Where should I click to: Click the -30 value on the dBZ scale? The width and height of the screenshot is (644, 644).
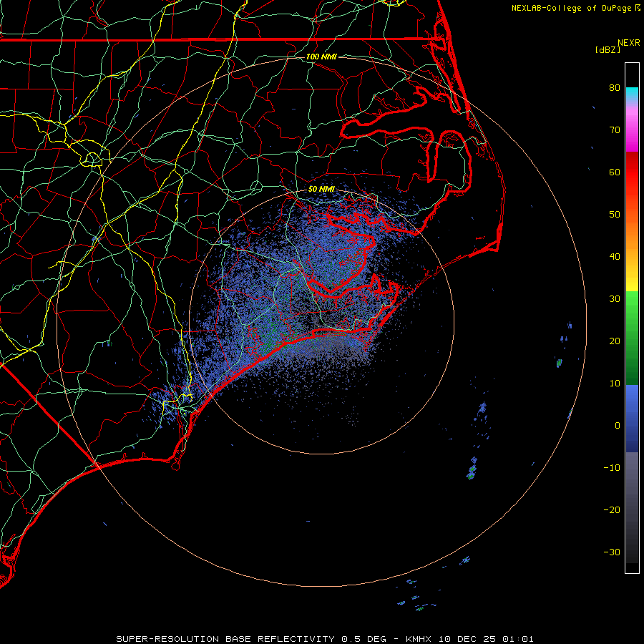612,552
